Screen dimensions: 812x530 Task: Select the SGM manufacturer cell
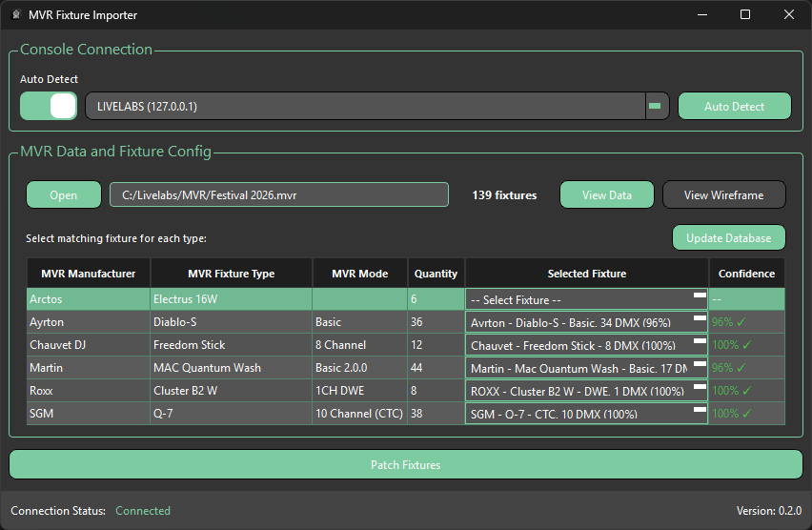89,413
